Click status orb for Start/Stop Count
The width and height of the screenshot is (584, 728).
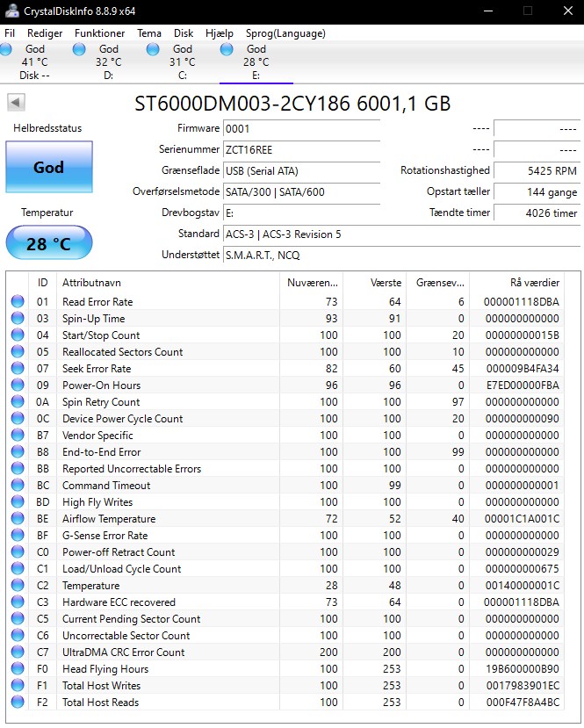[x=18, y=335]
